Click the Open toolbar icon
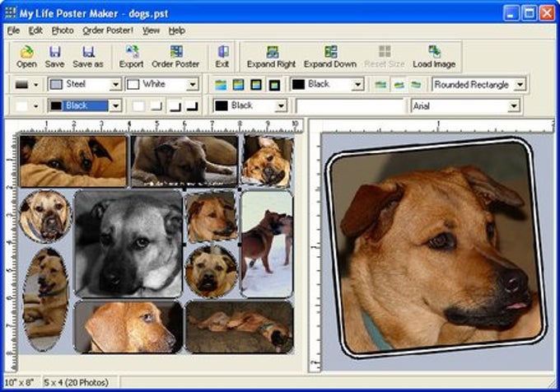 27,56
